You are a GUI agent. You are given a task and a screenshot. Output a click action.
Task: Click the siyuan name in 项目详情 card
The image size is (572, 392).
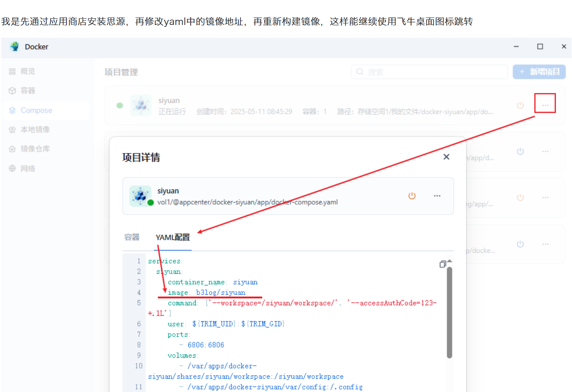pyautogui.click(x=168, y=191)
